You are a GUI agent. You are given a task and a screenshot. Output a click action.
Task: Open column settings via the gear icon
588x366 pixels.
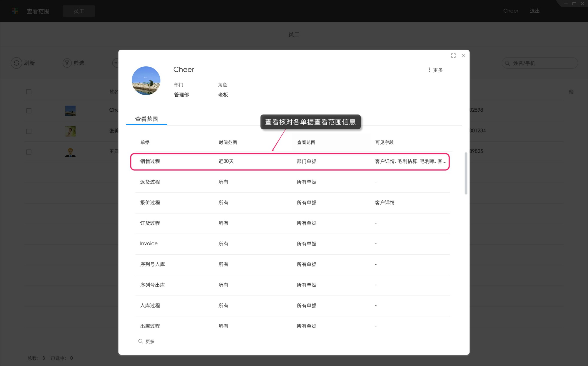(571, 92)
